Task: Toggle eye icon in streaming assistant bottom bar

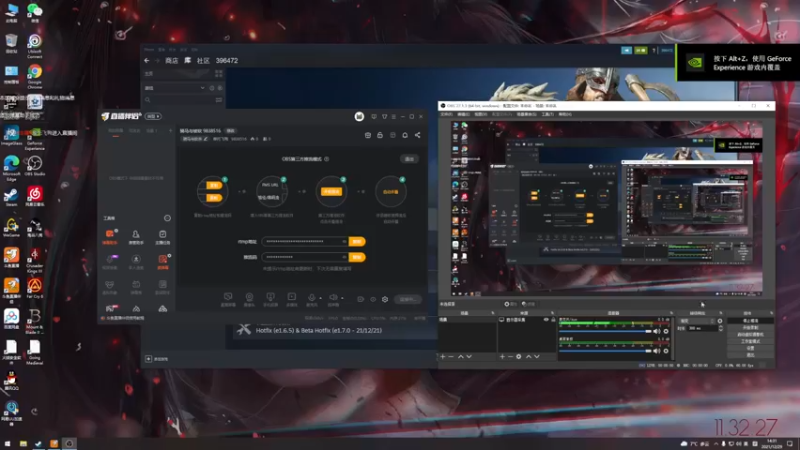Action: [373, 299]
